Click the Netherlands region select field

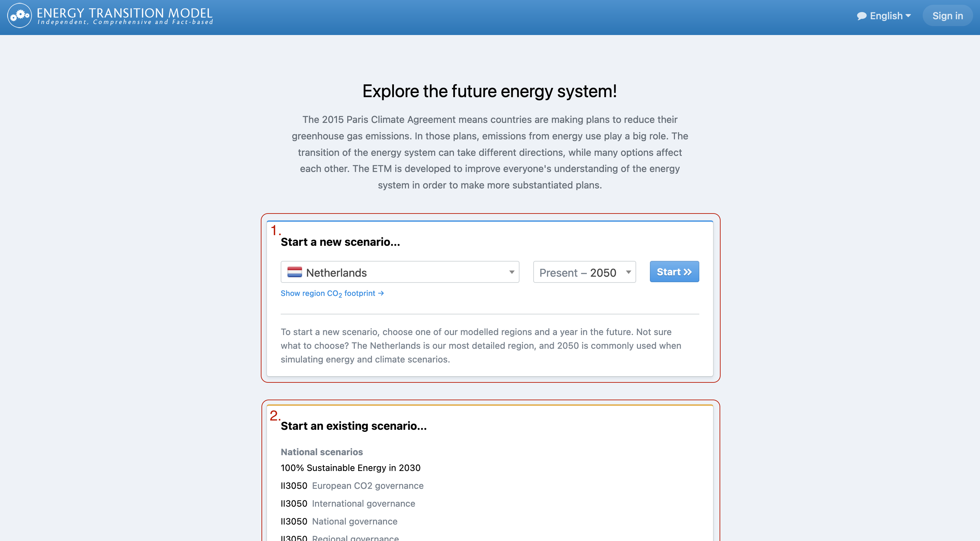coord(400,272)
